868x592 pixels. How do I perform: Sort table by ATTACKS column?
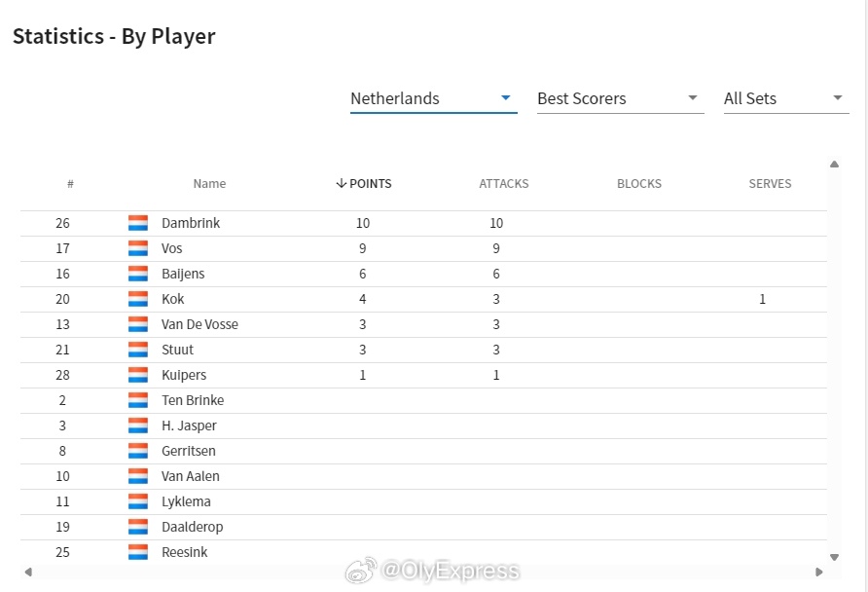point(504,183)
